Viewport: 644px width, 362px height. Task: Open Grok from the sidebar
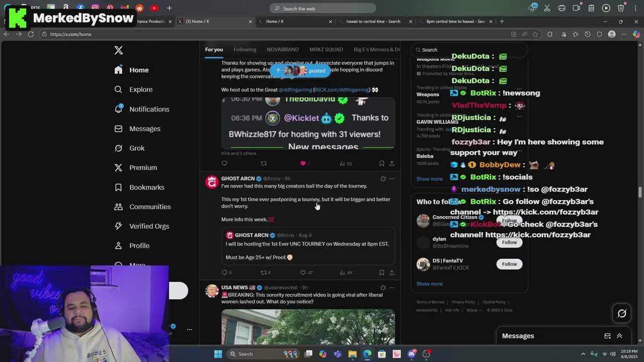(x=130, y=148)
